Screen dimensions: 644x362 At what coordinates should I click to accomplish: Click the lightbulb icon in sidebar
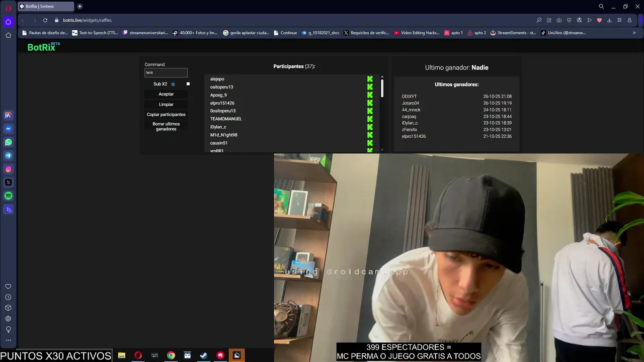tap(8, 330)
